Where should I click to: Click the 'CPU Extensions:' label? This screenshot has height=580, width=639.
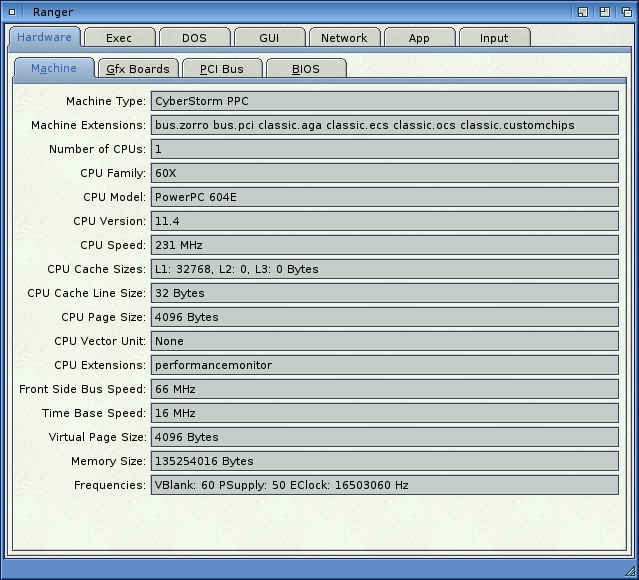click(x=100, y=365)
